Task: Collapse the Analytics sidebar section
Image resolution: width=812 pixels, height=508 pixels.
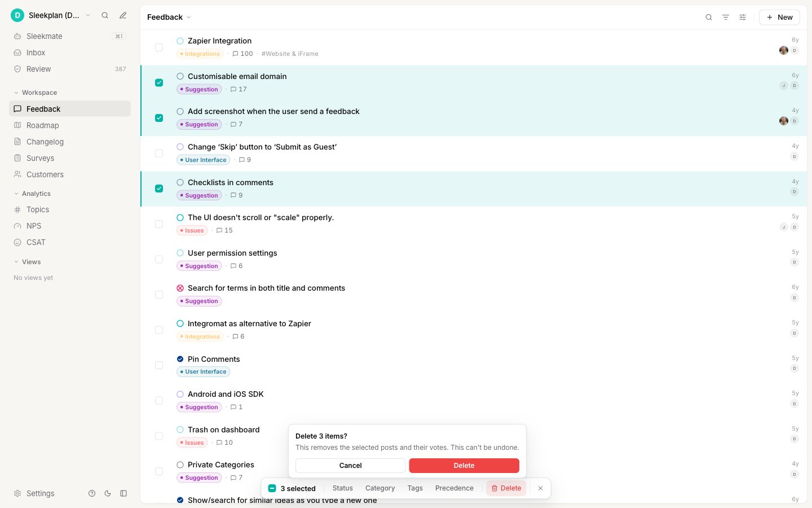Action: click(32, 194)
